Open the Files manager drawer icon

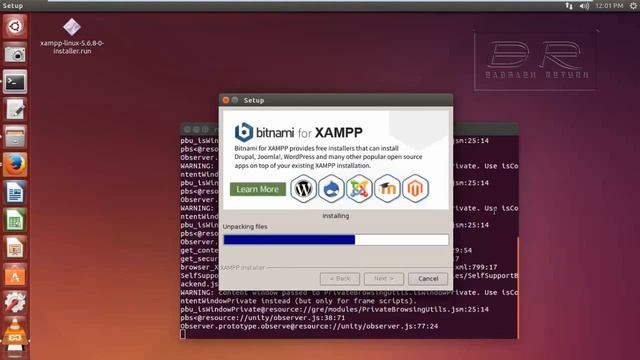[x=15, y=137]
